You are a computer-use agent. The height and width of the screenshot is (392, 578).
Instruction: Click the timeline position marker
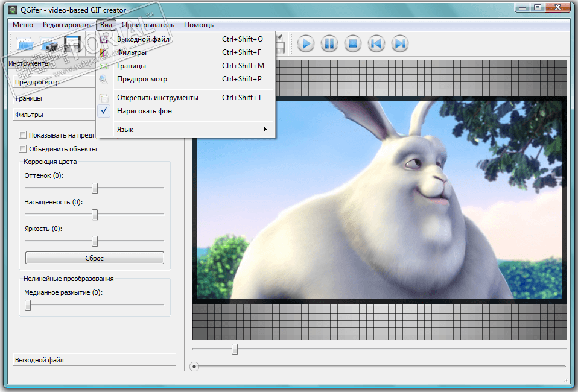click(194, 367)
